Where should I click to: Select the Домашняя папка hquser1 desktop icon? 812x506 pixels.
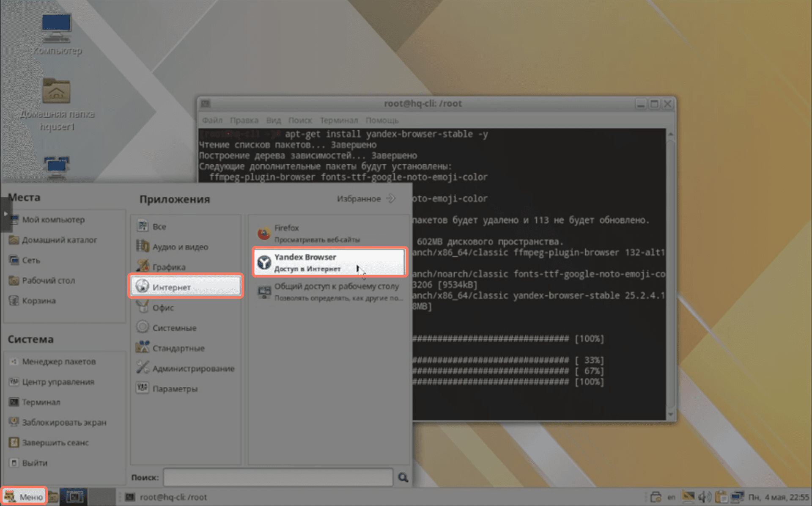[x=57, y=104]
